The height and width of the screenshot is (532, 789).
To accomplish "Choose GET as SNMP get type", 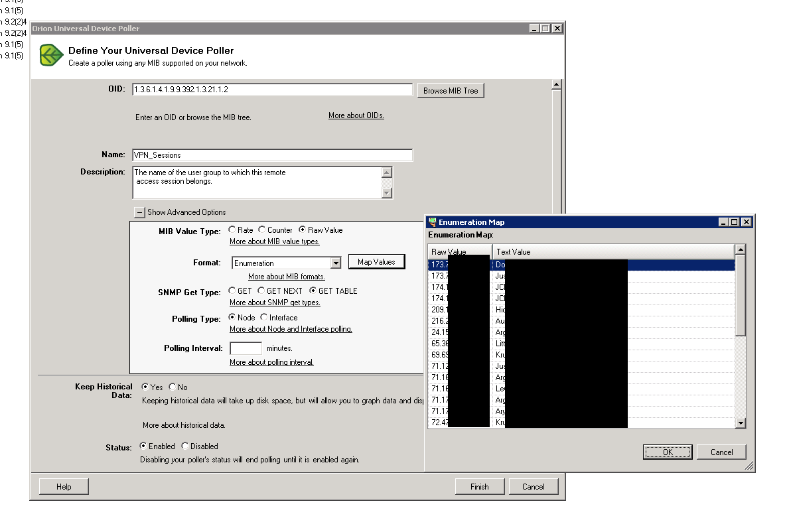I will (232, 291).
